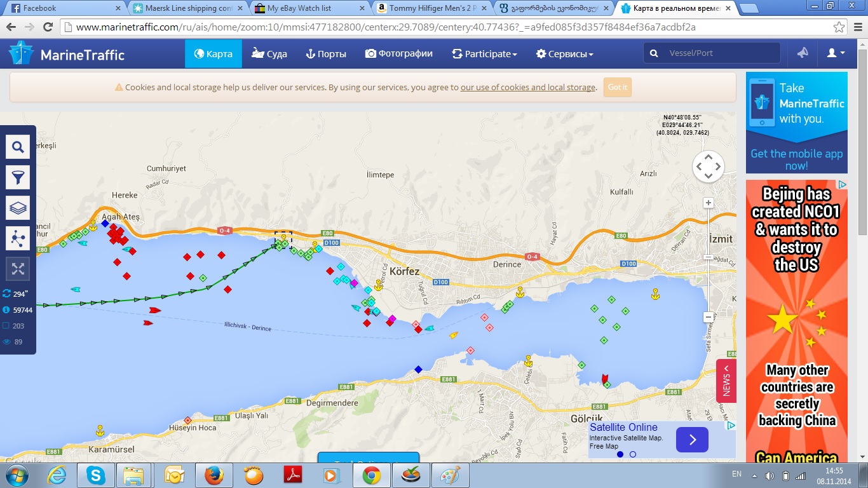This screenshot has width=868, height=488.
Task: Expand the Сервисы dropdown menu
Action: click(564, 54)
